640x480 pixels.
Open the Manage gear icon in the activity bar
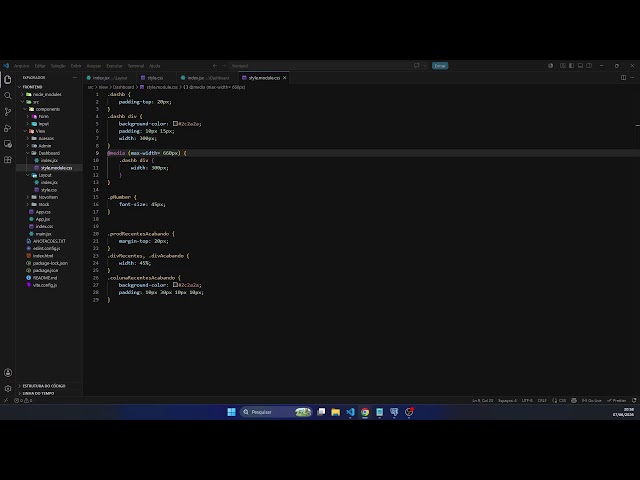point(8,389)
